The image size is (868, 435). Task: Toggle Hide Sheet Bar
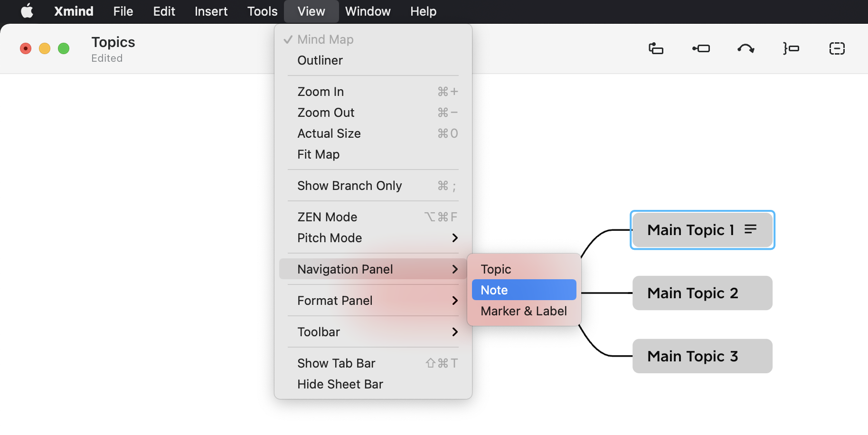[x=373, y=384]
